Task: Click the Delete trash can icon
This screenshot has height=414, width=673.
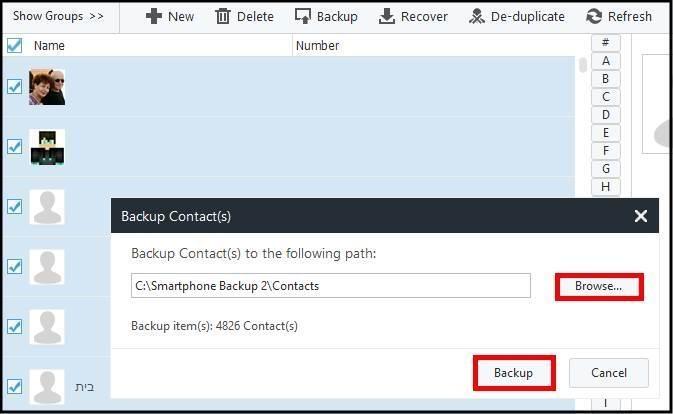Action: pyautogui.click(x=223, y=16)
